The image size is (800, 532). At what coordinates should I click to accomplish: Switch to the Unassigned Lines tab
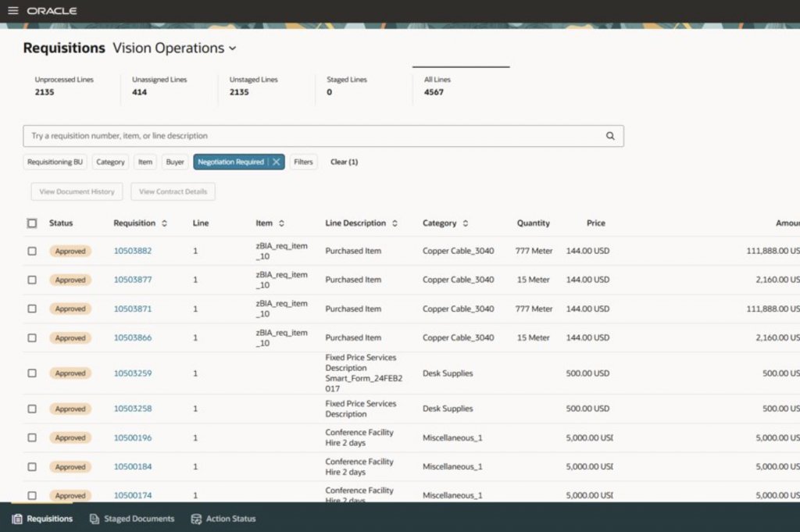click(x=159, y=86)
